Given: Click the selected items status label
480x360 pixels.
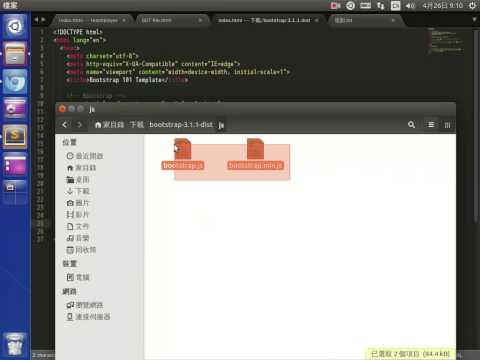Looking at the screenshot, I should (x=411, y=354).
